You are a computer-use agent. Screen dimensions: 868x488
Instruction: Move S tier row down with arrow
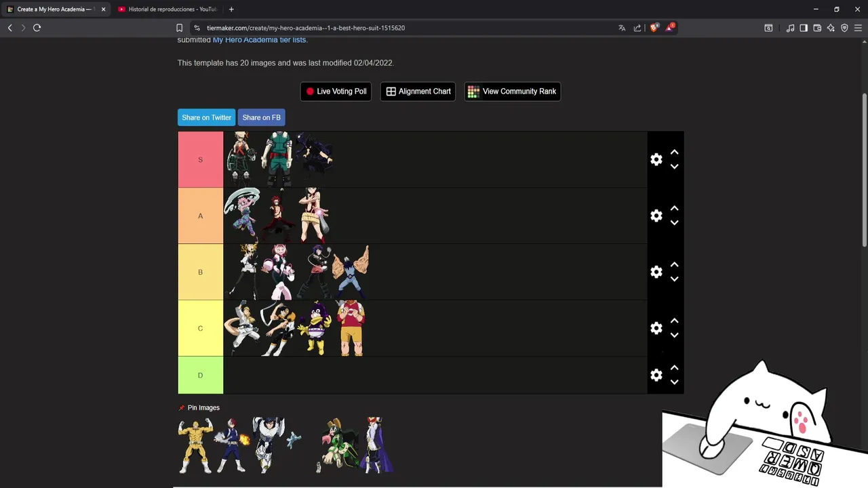pyautogui.click(x=674, y=167)
